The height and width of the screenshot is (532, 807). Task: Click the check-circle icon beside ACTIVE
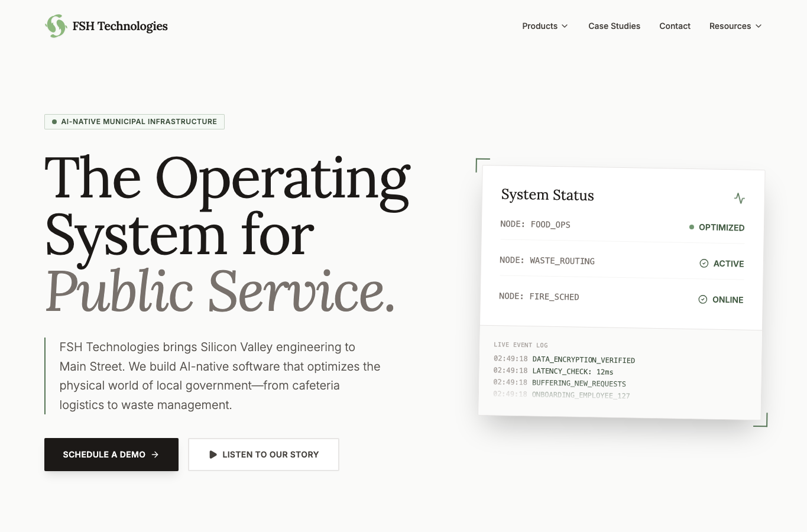(704, 264)
